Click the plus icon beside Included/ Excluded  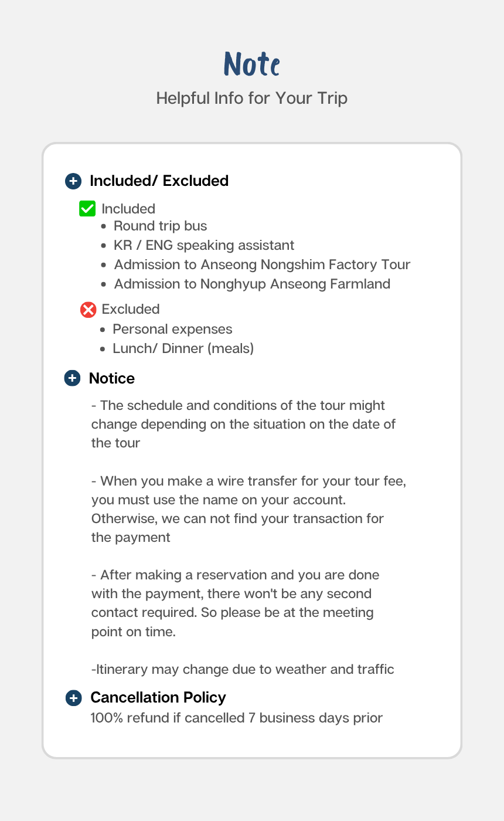(73, 181)
